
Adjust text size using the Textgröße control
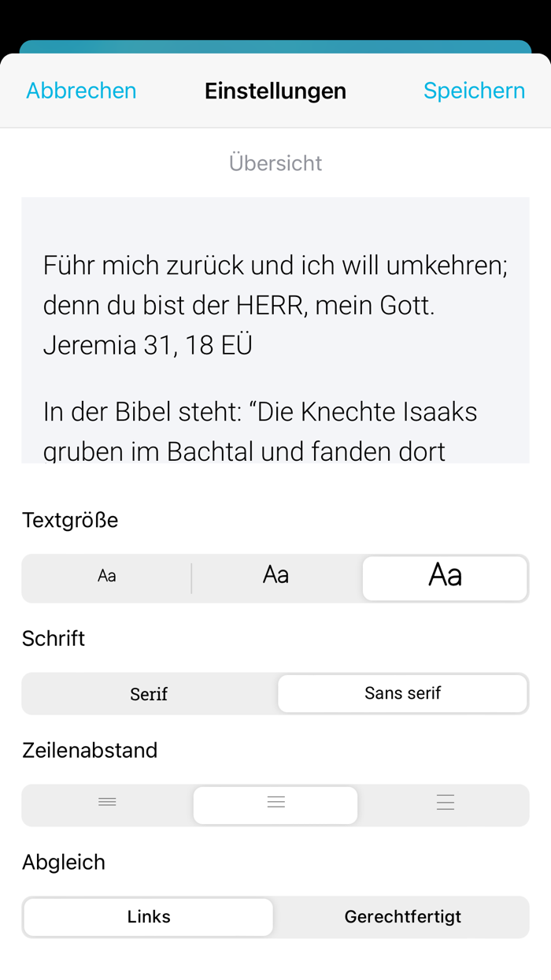coord(275,576)
